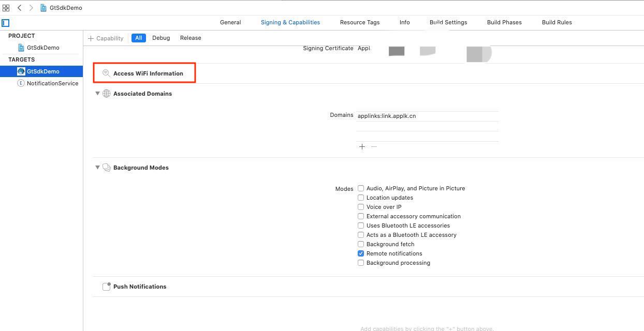
Task: Enable Acts as a Bluetooth LE accessory
Action: (x=361, y=235)
